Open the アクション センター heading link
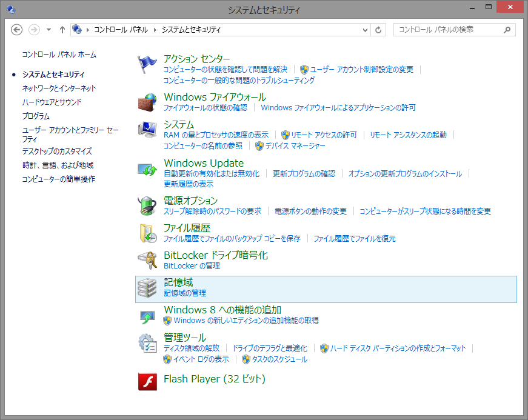528x420 pixels. point(196,59)
